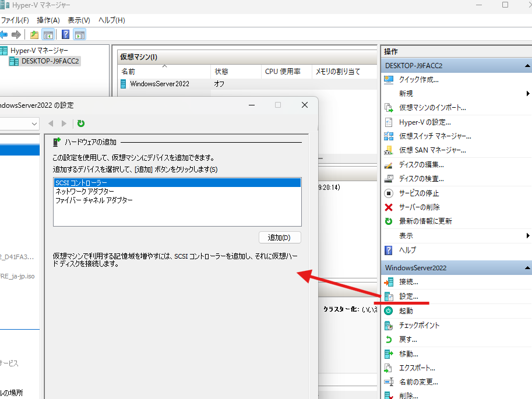Click the Quick Create icon in action pane
The height and width of the screenshot is (399, 532).
pyautogui.click(x=389, y=81)
